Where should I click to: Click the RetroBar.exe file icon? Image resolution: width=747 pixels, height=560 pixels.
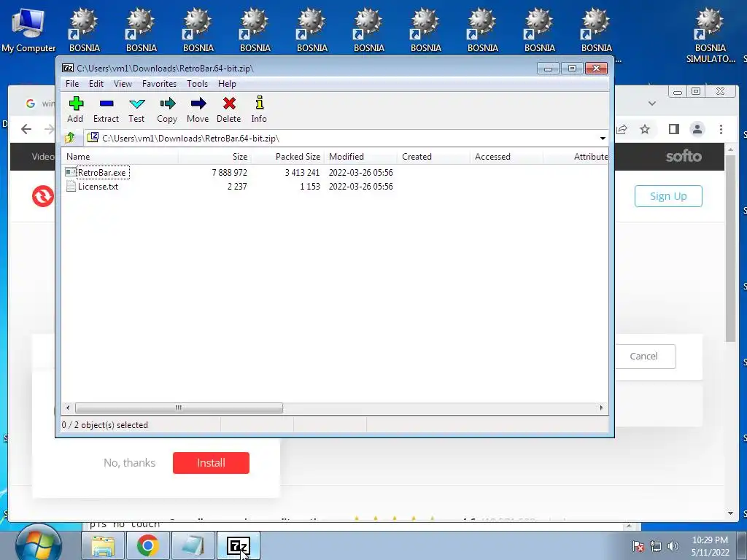71,172
